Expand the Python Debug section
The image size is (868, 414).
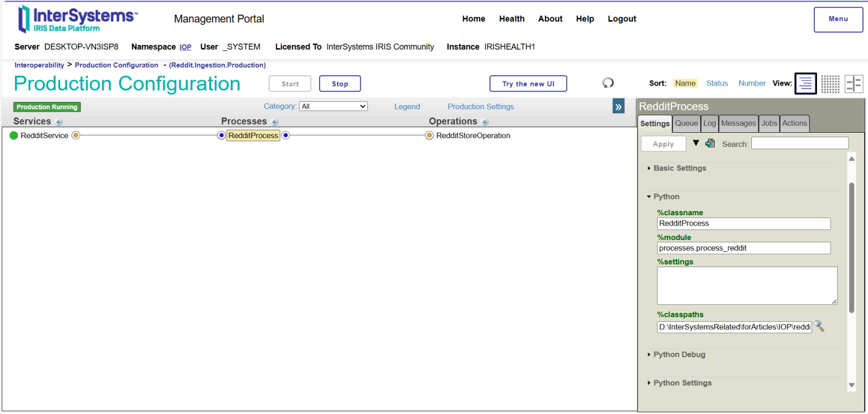pyautogui.click(x=679, y=355)
